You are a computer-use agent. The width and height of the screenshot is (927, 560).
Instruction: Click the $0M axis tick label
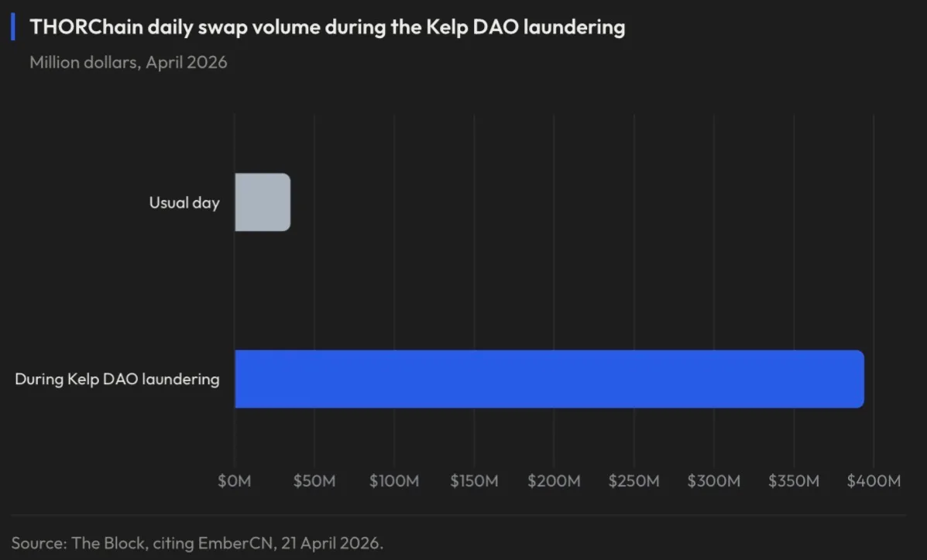[x=234, y=481]
